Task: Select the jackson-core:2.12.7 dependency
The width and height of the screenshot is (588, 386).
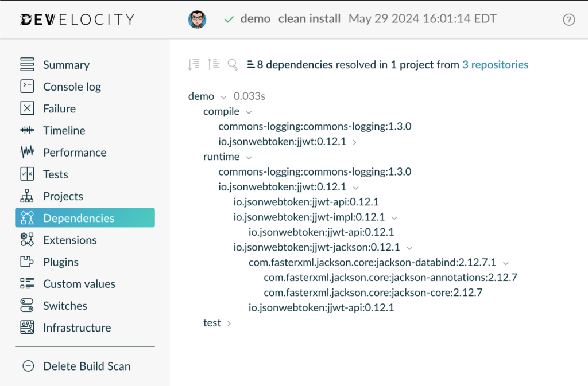Action: coord(373,293)
